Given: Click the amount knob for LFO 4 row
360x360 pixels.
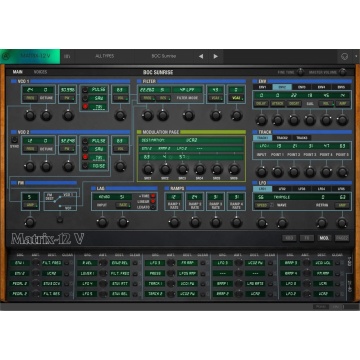Looking at the screenshot, I should (x=103, y=284).
